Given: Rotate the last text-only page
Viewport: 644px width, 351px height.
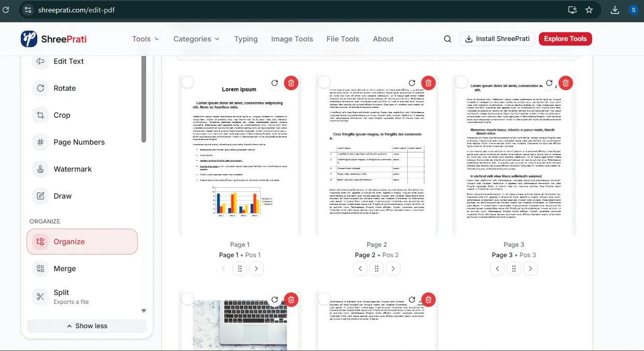Looking at the screenshot, I should click(x=412, y=300).
